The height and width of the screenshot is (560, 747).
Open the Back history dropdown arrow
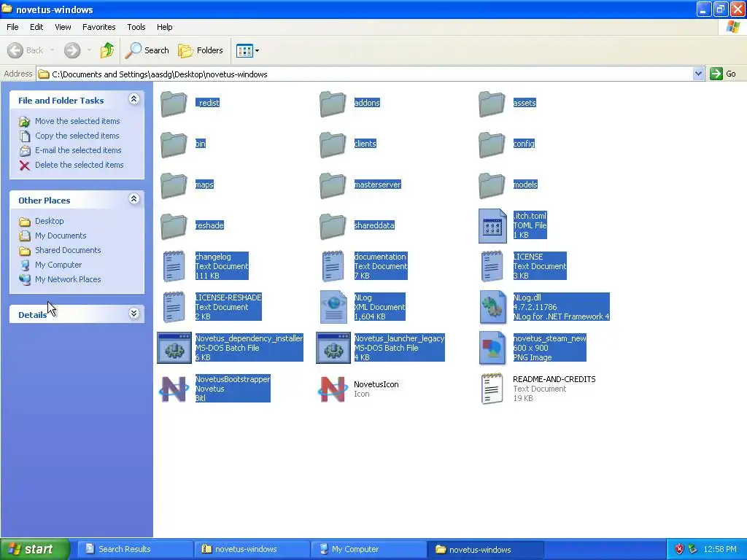[x=52, y=50]
